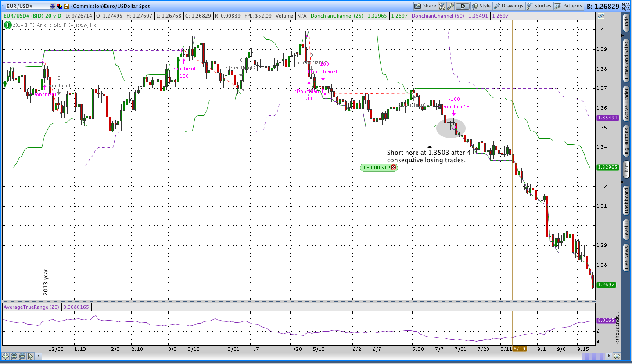Cancel the +5,000 STP order red X
Viewport: 632px width, 364px height.
click(x=394, y=168)
